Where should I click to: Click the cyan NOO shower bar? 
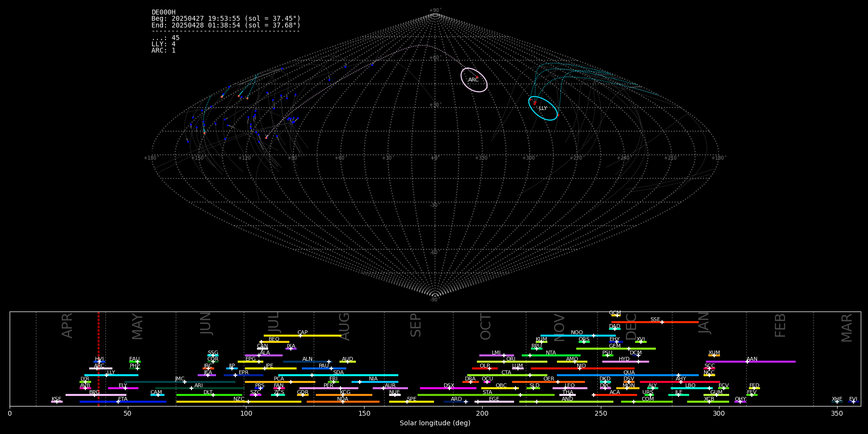coord(578,336)
